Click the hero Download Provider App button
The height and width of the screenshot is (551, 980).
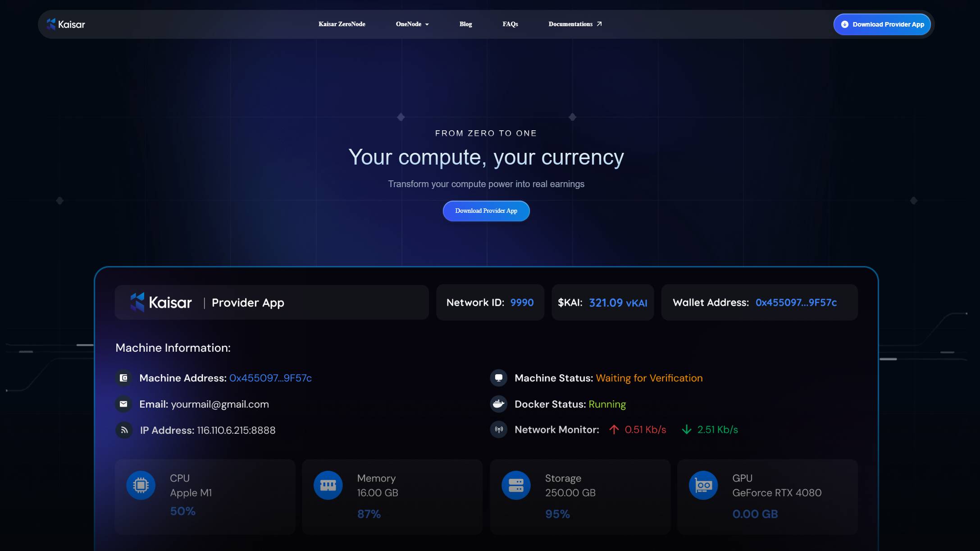[x=486, y=211]
